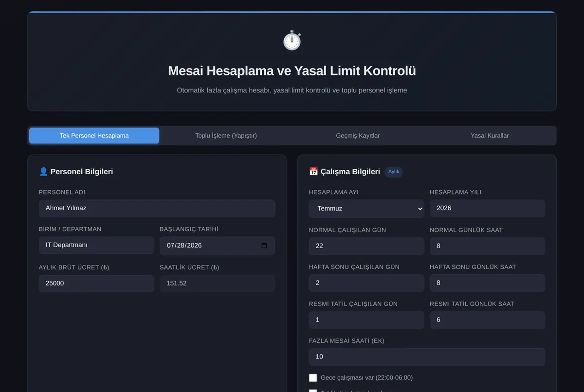Click the Personel Adı field with Ahmet Yılmaz
This screenshot has height=392, width=584.
pos(157,208)
